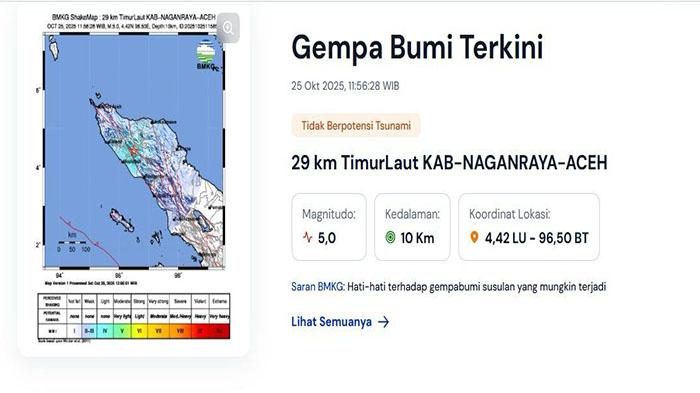Click the red epicenter star on the map

click(133, 151)
